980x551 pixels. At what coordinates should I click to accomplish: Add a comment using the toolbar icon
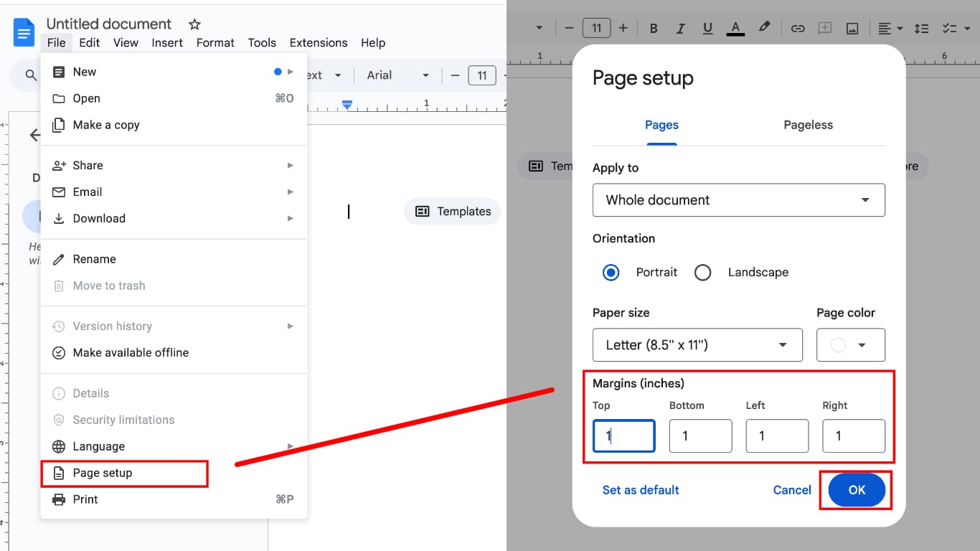pyautogui.click(x=824, y=28)
